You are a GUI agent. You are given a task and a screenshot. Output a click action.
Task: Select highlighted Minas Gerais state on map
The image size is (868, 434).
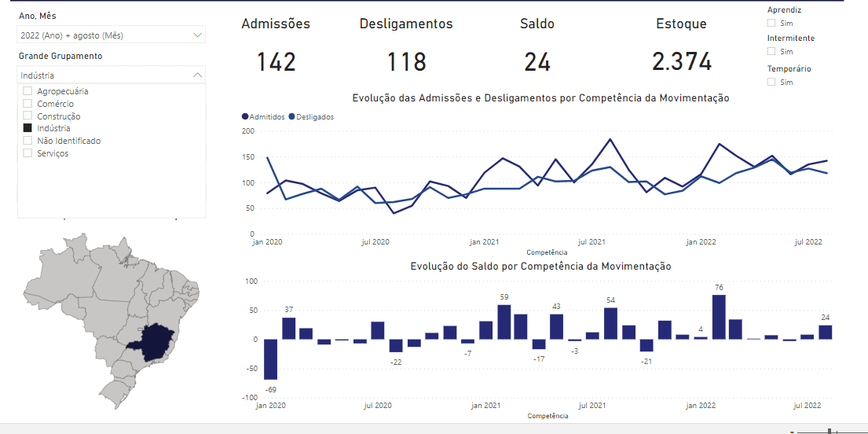tap(162, 342)
